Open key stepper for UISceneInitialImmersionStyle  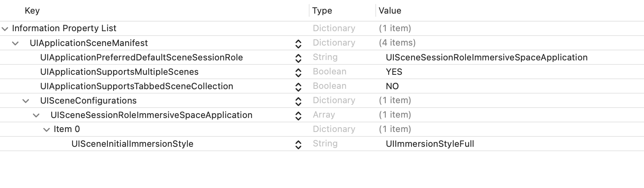pyautogui.click(x=298, y=144)
